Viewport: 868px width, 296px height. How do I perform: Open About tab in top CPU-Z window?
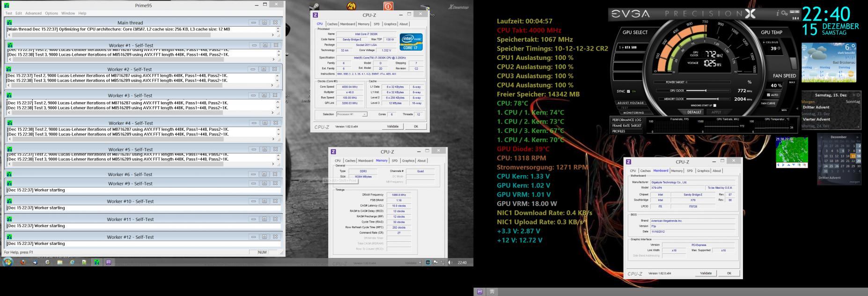404,24
